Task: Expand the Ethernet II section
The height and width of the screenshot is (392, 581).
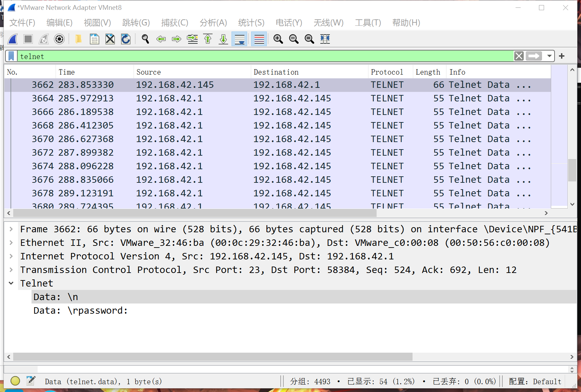Action: tap(11, 243)
